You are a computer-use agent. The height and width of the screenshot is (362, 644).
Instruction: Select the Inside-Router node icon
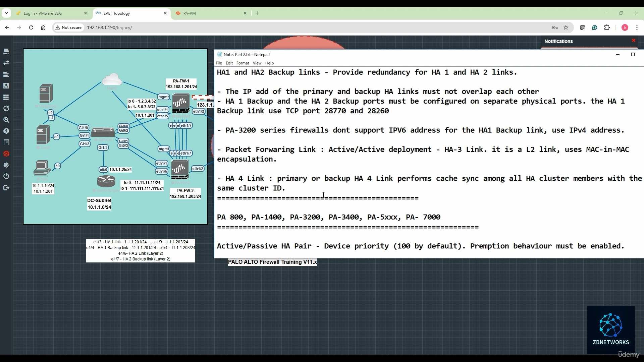(x=106, y=181)
